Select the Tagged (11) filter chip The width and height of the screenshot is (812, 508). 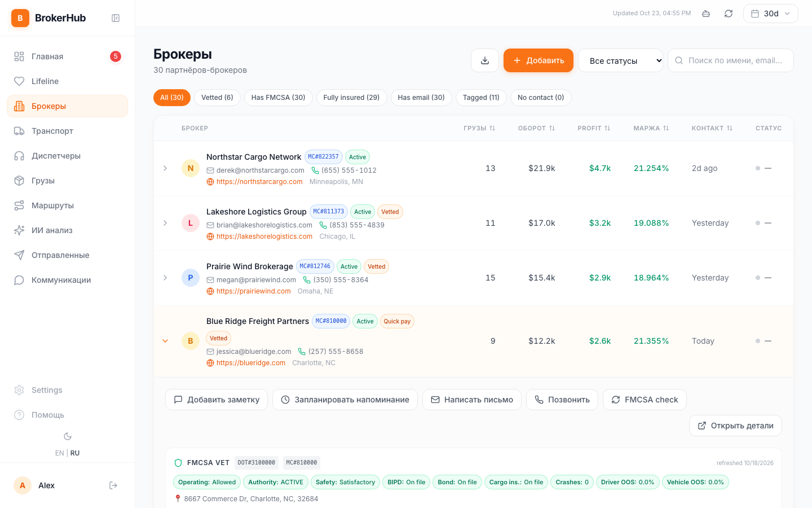pyautogui.click(x=481, y=98)
